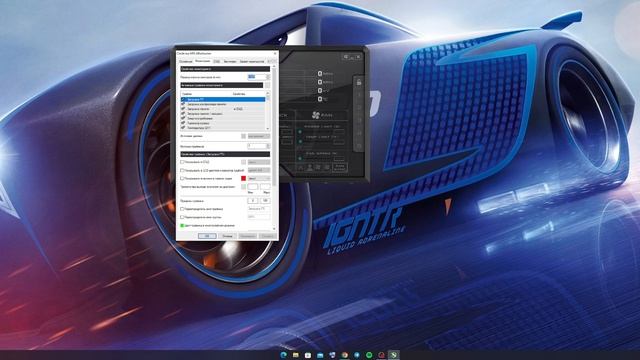Select the highlighted Загрузка ГП row
Image resolution: width=640 pixels, height=360 pixels.
[223, 99]
